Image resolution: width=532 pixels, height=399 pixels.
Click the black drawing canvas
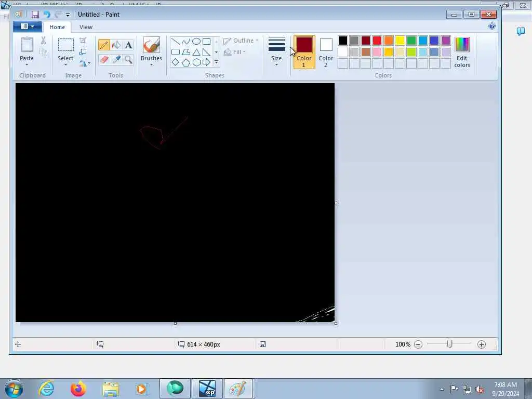(175, 203)
